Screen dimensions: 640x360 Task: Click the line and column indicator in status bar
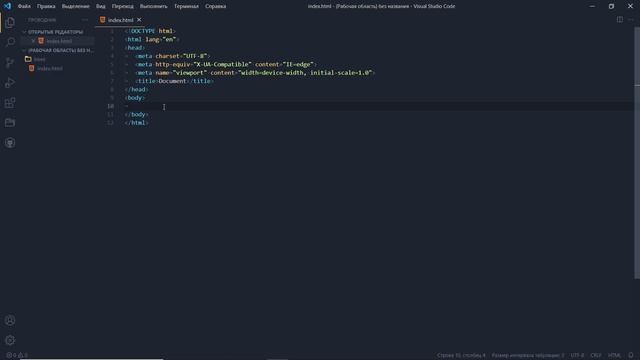[x=461, y=355]
